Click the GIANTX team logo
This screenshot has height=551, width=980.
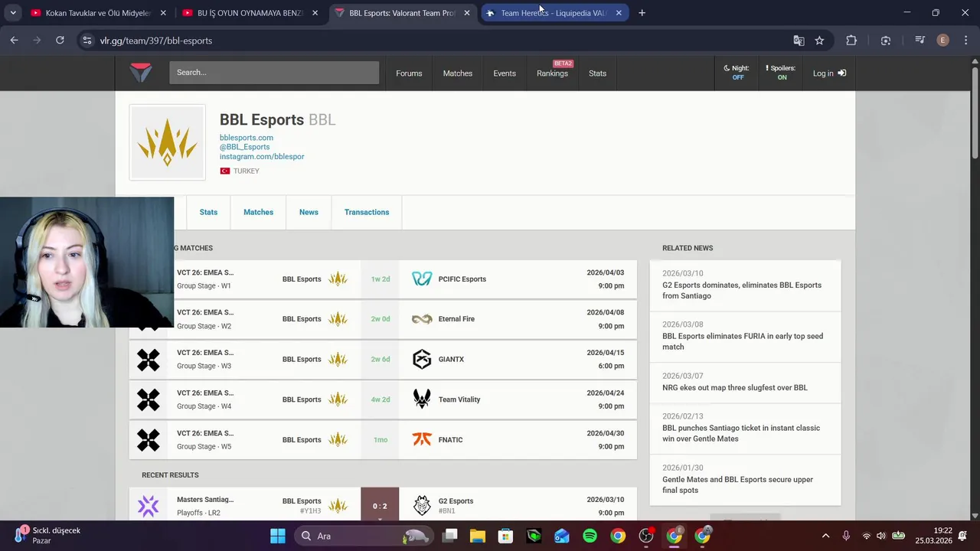422,359
